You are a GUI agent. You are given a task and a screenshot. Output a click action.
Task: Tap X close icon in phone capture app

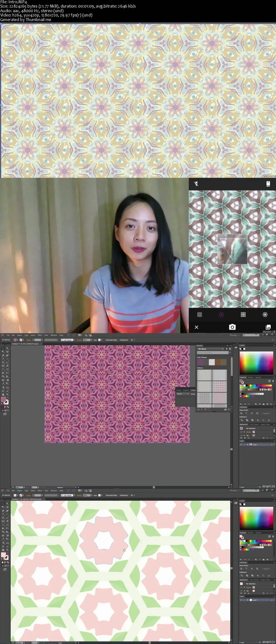click(196, 327)
